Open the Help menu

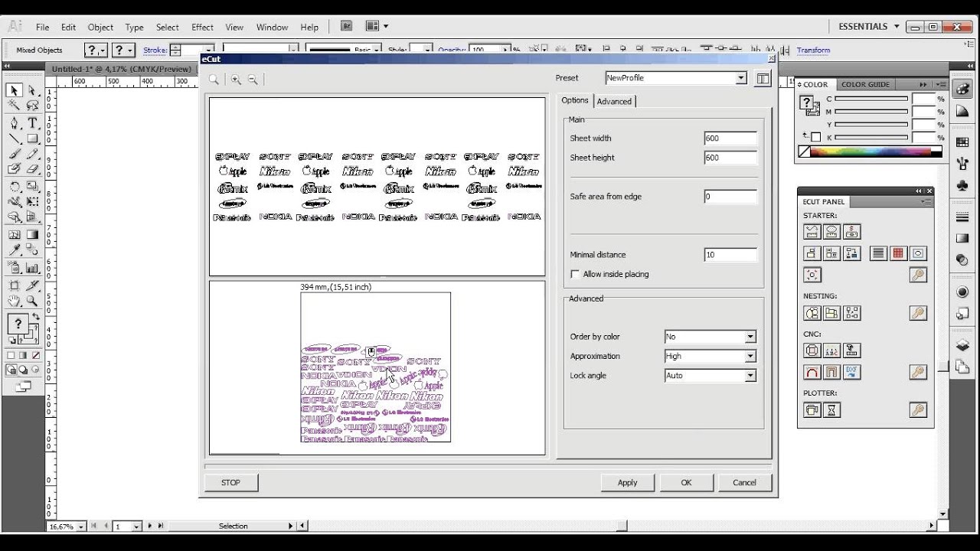tap(309, 27)
